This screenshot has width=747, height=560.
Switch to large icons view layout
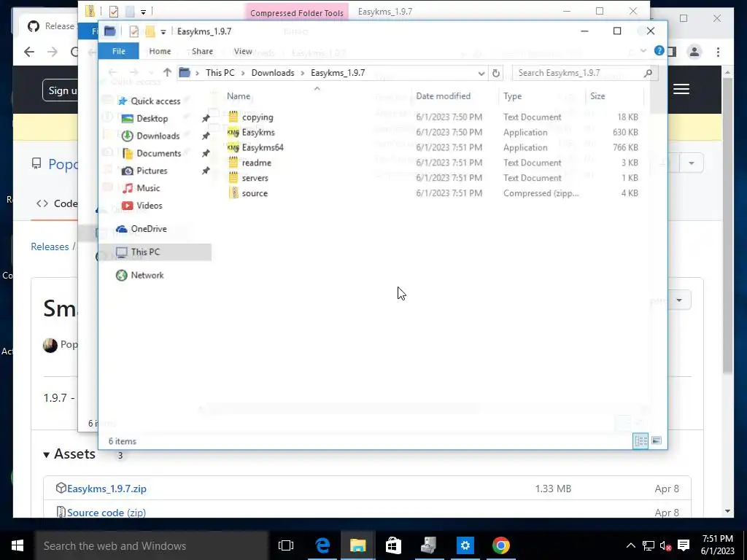click(657, 440)
